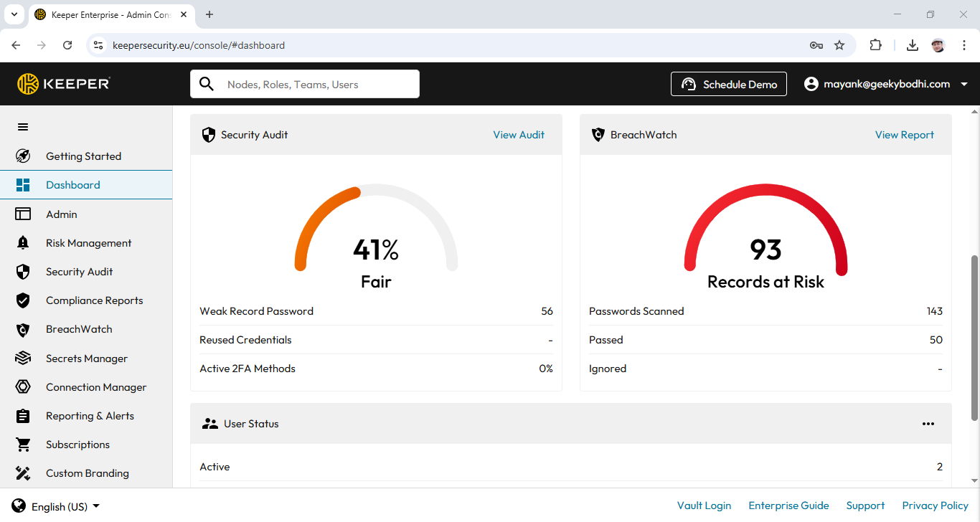Click the Security Audit shield icon in sidebar

[x=23, y=272]
